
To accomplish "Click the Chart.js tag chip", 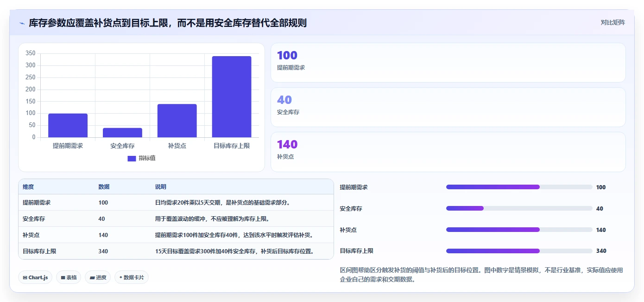I will (x=35, y=277).
